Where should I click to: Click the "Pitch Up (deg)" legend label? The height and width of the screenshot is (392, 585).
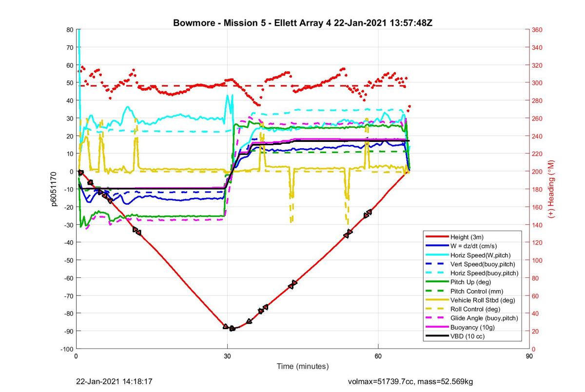(x=470, y=282)
